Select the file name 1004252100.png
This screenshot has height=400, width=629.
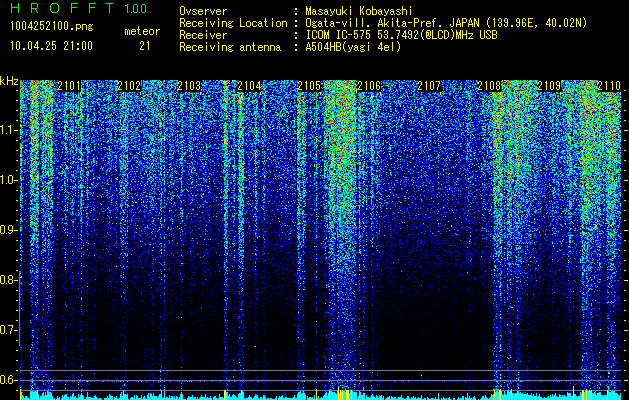coord(52,27)
